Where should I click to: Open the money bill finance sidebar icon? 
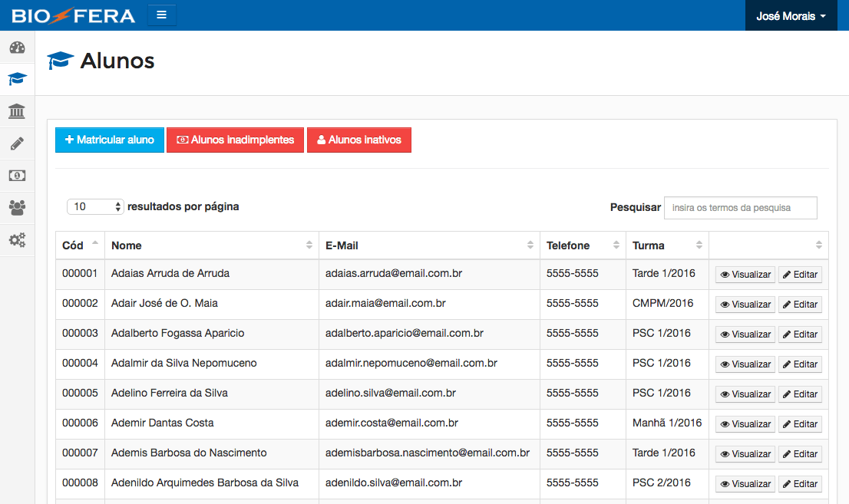pos(18,176)
